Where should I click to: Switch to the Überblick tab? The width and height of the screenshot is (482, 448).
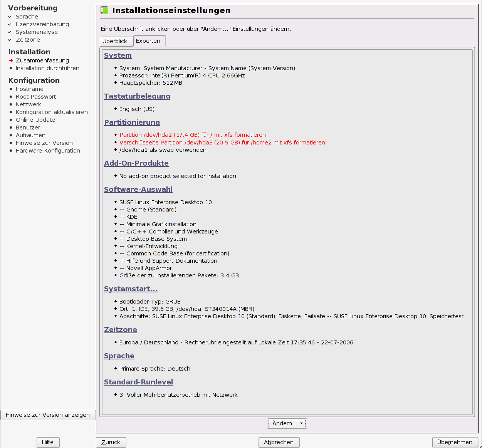point(115,41)
